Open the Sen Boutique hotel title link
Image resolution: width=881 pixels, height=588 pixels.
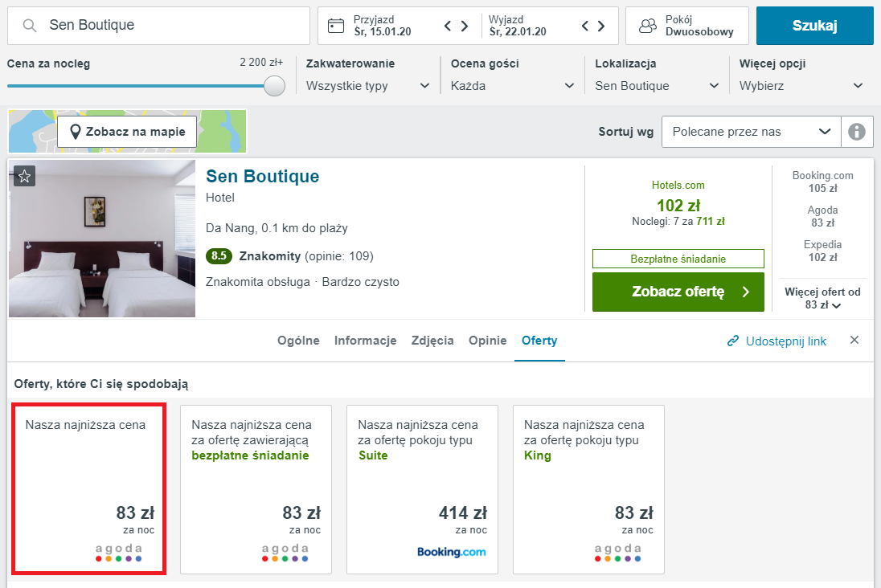(262, 177)
